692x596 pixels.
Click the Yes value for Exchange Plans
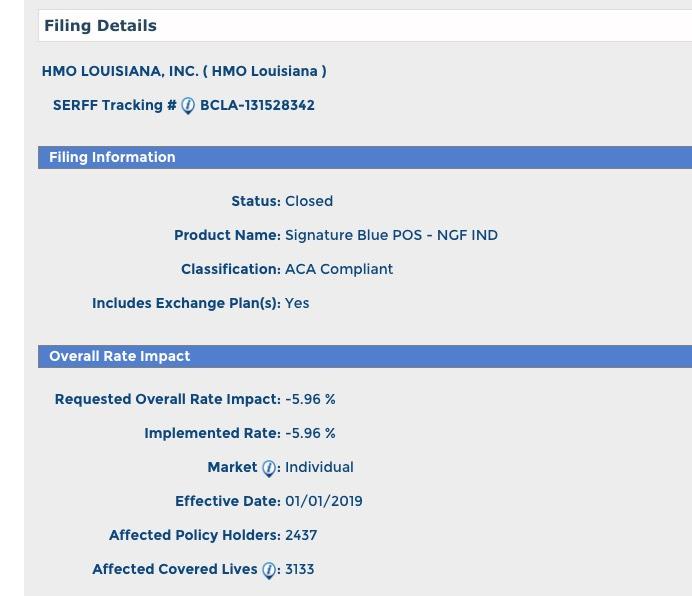297,303
